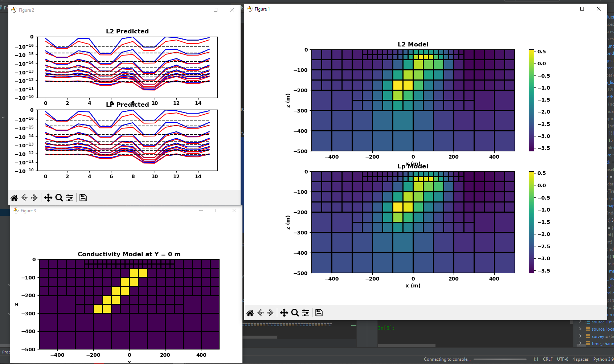Screen dimensions: 614x364
Task: Select the Home reset icon in Figure 2 toolbar
Action: [x=14, y=198]
